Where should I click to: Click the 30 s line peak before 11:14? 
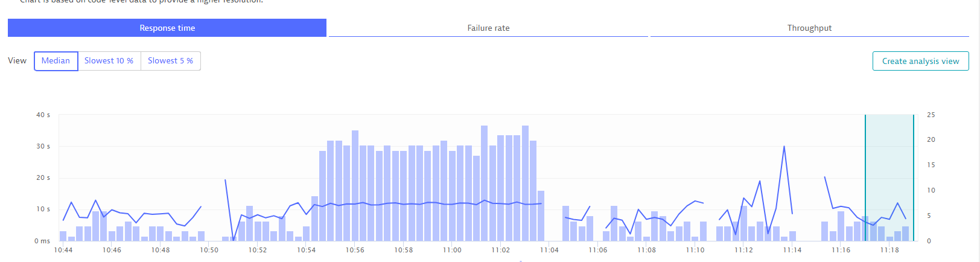coord(784,147)
